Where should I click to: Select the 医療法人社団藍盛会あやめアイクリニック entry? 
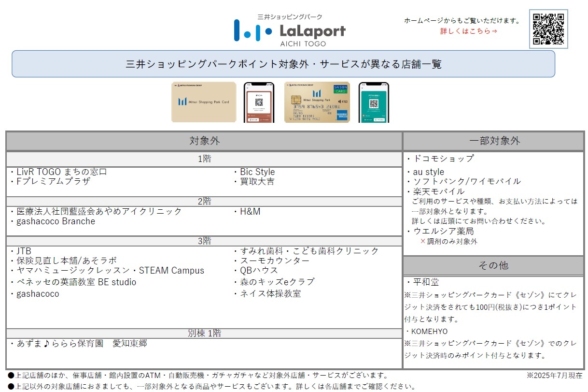click(96, 212)
